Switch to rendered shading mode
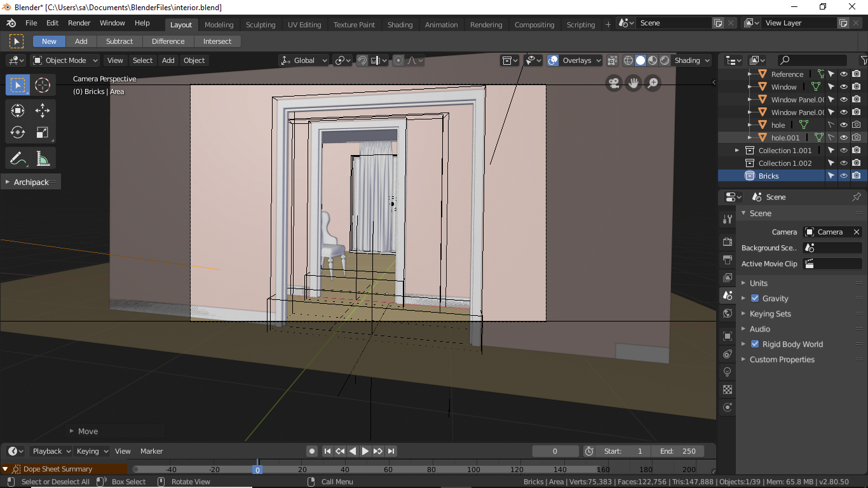The image size is (868, 488). click(x=665, y=60)
